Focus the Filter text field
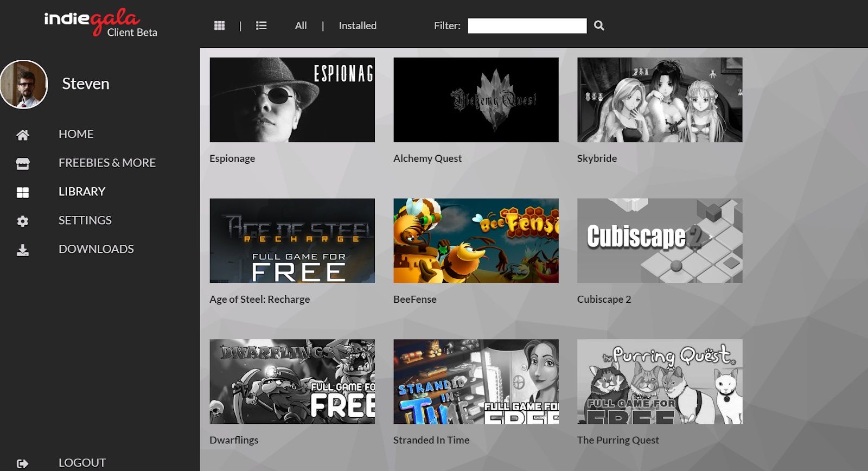Screen dimensions: 868x471 point(527,26)
